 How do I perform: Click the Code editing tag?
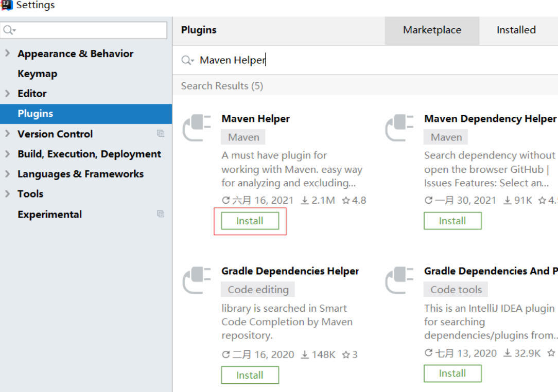pyautogui.click(x=258, y=290)
